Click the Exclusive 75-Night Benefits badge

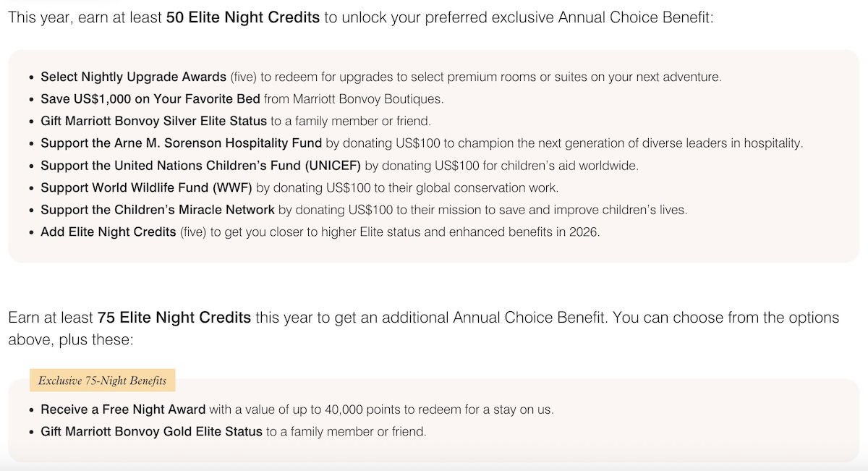pos(102,381)
